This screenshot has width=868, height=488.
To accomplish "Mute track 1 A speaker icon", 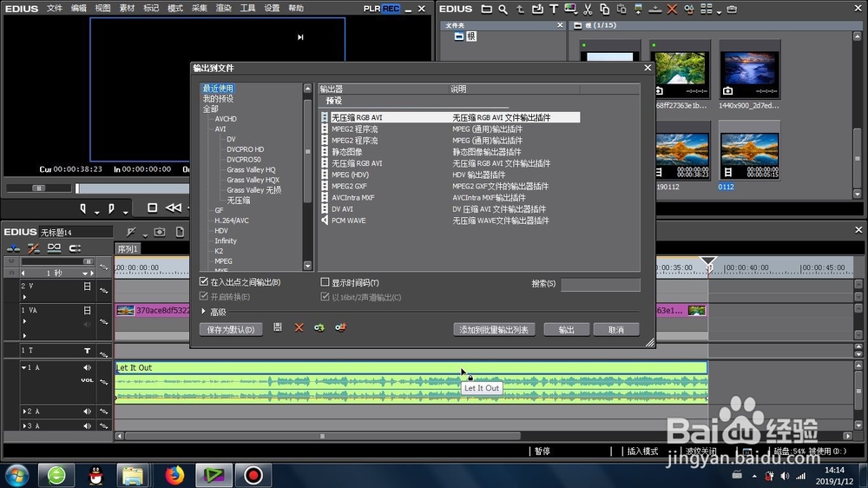I will coord(87,367).
